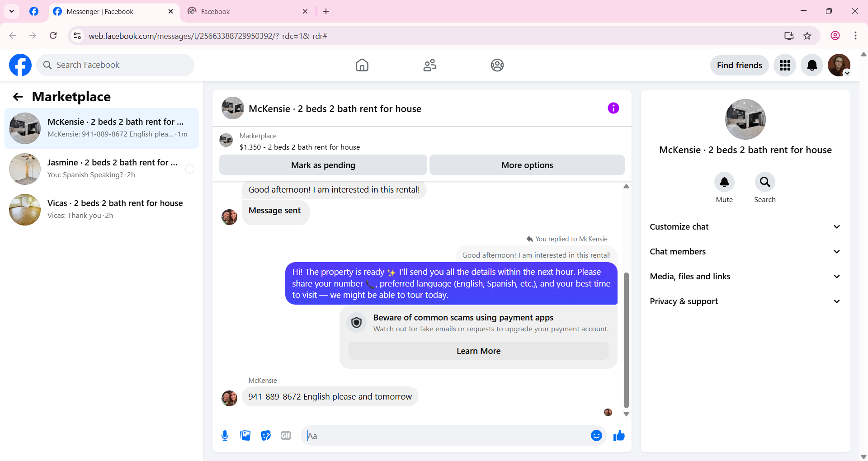Go back from Marketplace with the arrow
Screen dimensions: 868x461
pyautogui.click(x=18, y=97)
